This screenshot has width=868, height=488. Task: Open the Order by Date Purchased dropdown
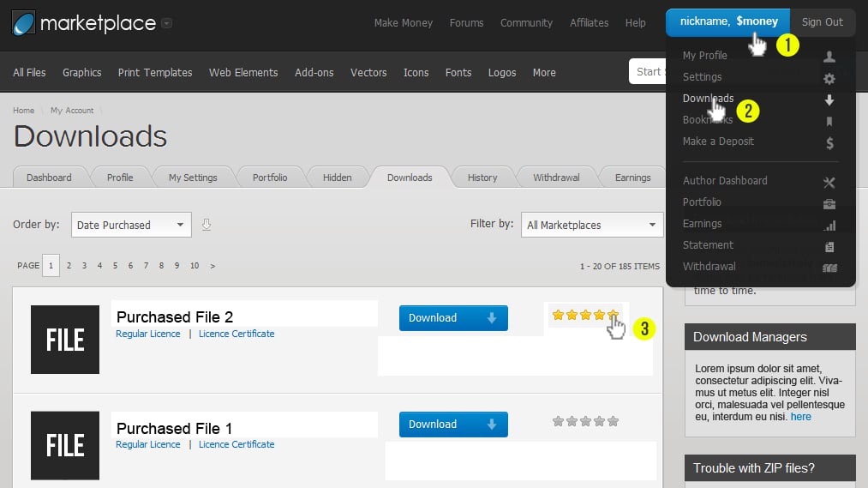click(131, 226)
